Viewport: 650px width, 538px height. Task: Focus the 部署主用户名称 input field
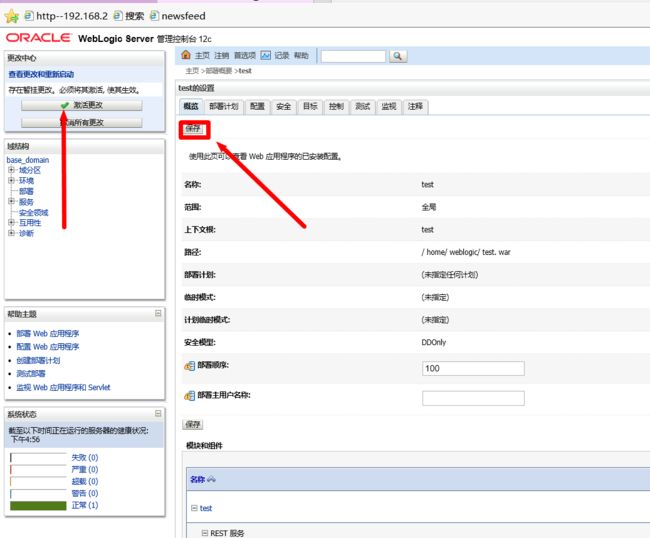tap(473, 398)
